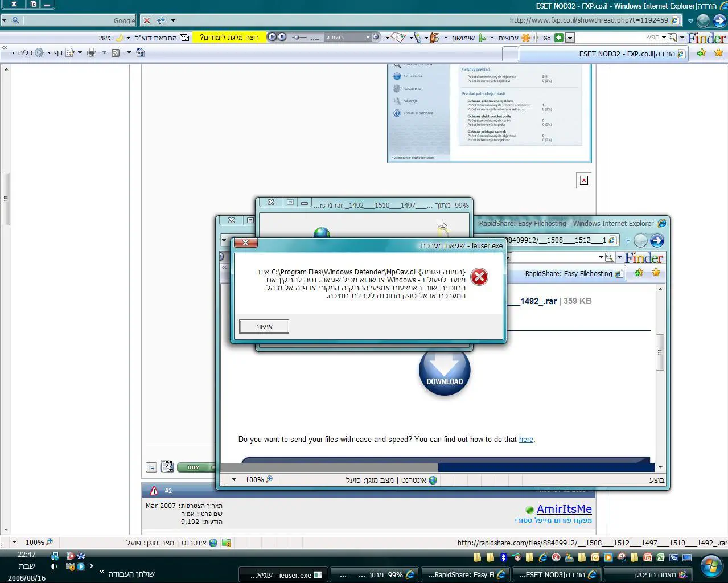Viewport: 728px width, 583px height.
Task: Click the Google search input field
Action: coord(80,20)
